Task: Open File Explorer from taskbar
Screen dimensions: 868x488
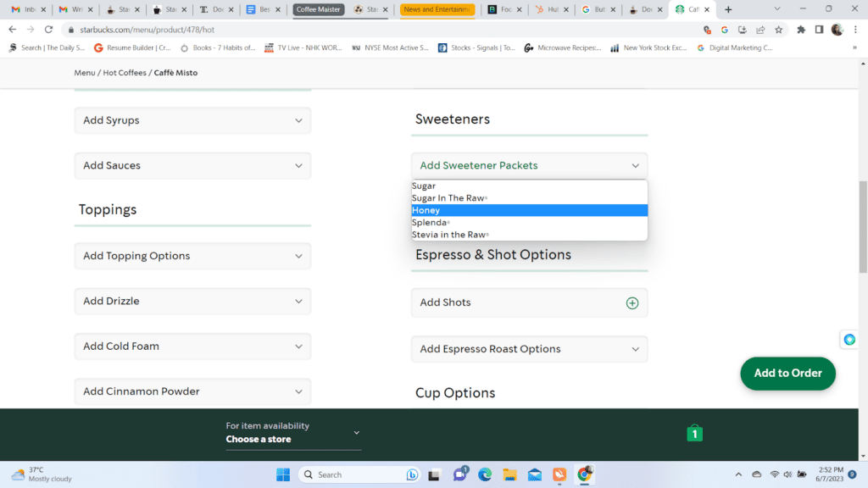Action: pyautogui.click(x=509, y=474)
